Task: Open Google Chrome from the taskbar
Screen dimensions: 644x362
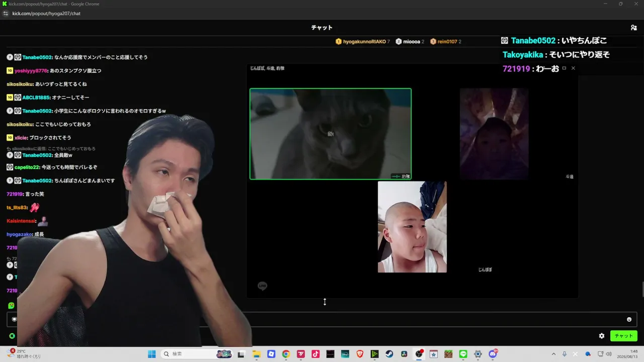Action: [286, 354]
